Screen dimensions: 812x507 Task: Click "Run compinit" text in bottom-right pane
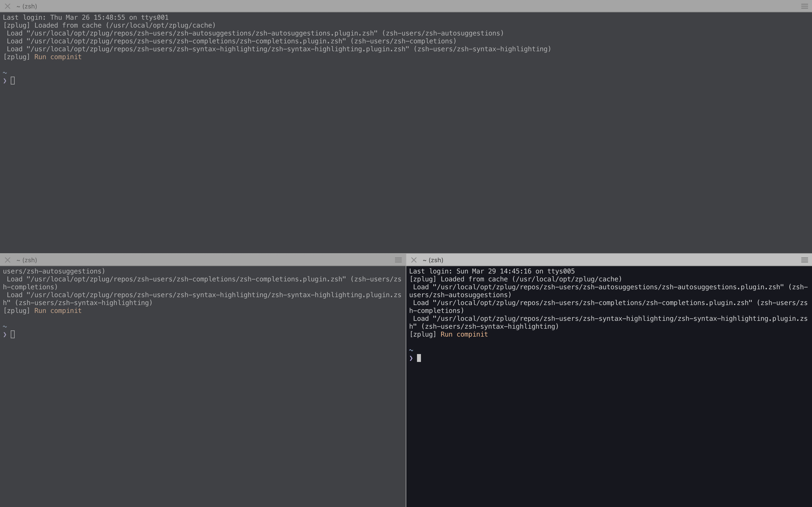464,335
